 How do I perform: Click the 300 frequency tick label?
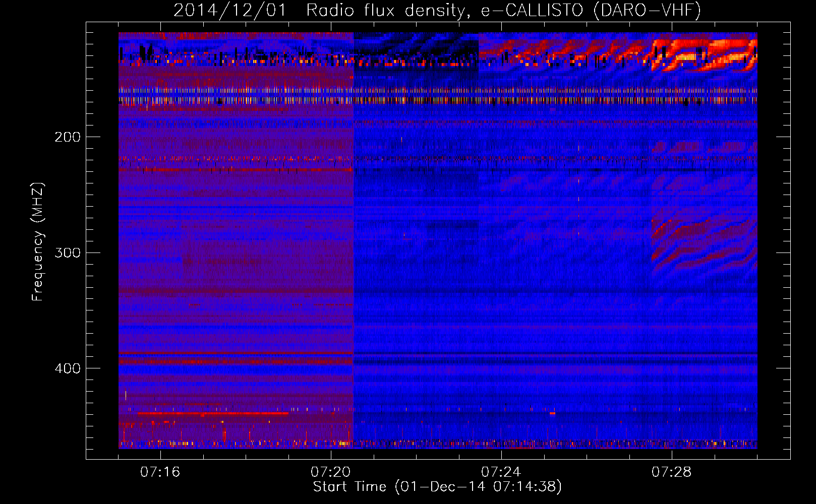[x=67, y=253]
